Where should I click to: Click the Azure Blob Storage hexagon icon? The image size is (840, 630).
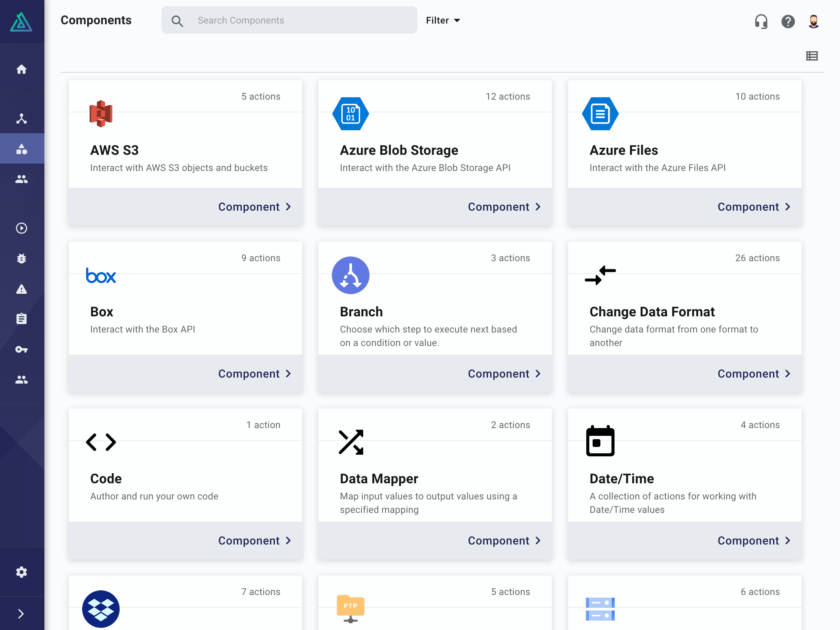click(x=351, y=113)
